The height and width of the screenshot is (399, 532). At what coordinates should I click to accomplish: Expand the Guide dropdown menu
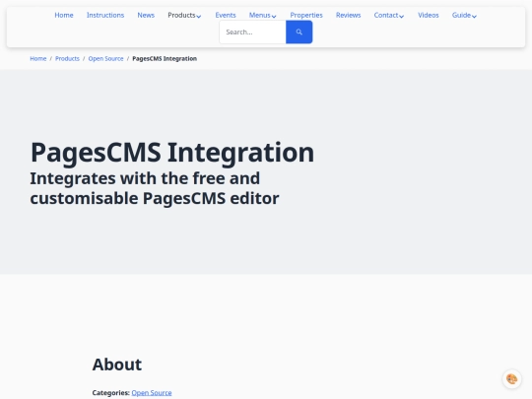(x=464, y=15)
